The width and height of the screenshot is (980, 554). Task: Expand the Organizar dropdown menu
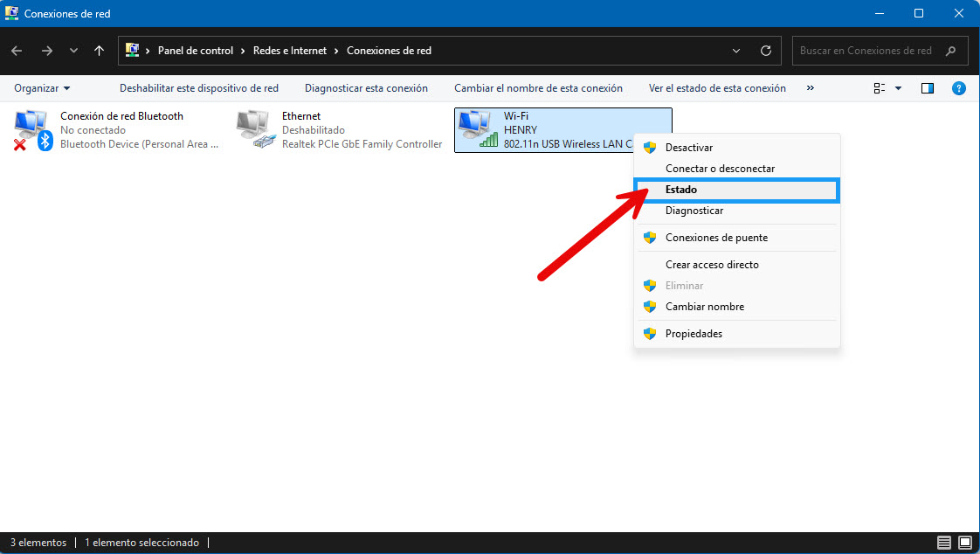click(42, 88)
